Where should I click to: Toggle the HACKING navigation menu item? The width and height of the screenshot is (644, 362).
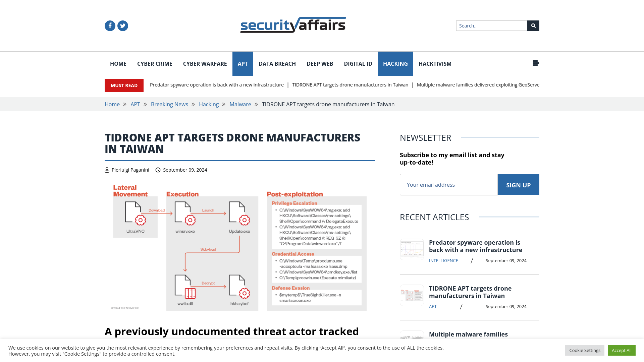(x=395, y=63)
